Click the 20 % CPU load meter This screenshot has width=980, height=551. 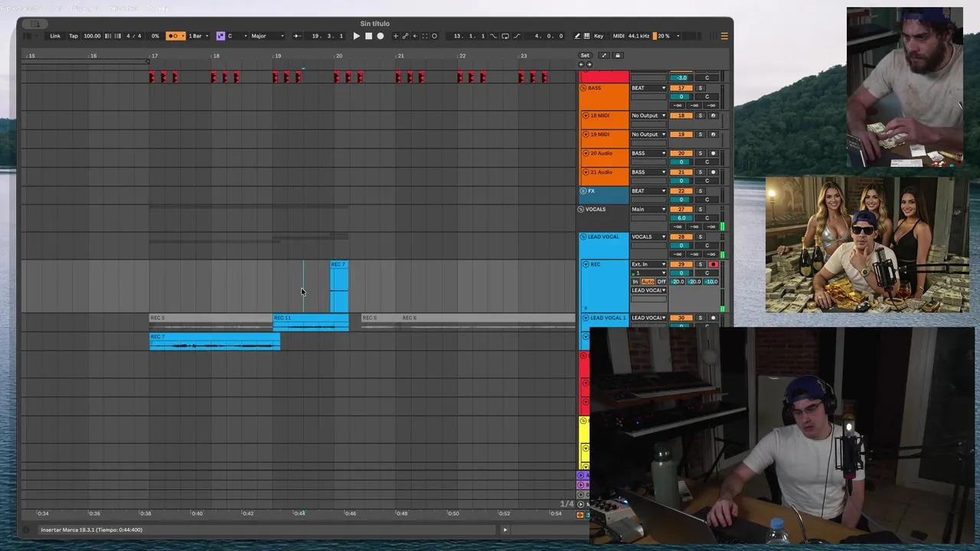coord(664,36)
